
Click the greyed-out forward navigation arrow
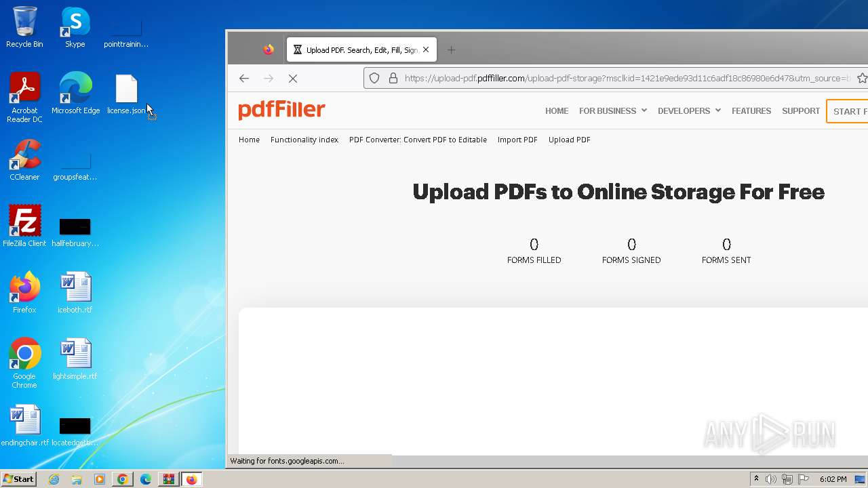269,79
